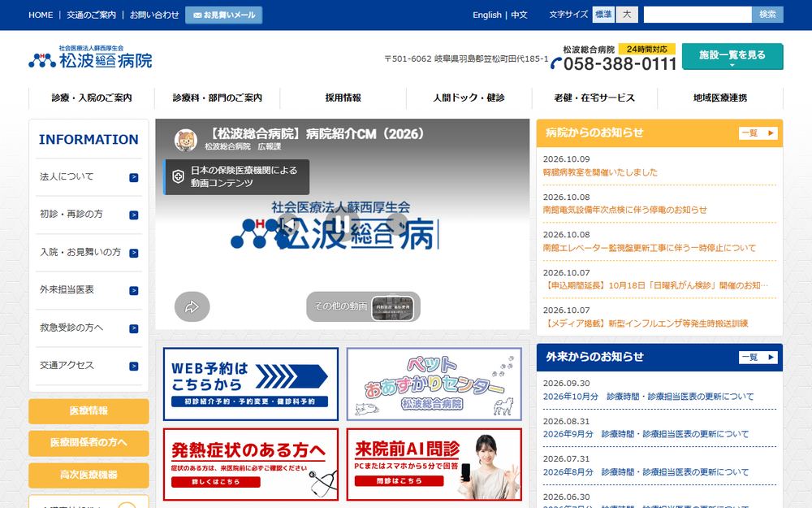Click その他の動画 button
Screen dimensions: 812x508
click(x=363, y=306)
